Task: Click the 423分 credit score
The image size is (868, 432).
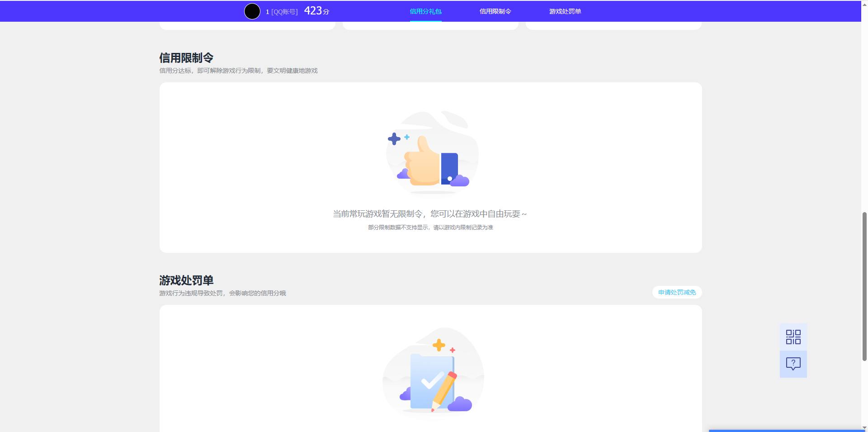Action: (x=316, y=11)
